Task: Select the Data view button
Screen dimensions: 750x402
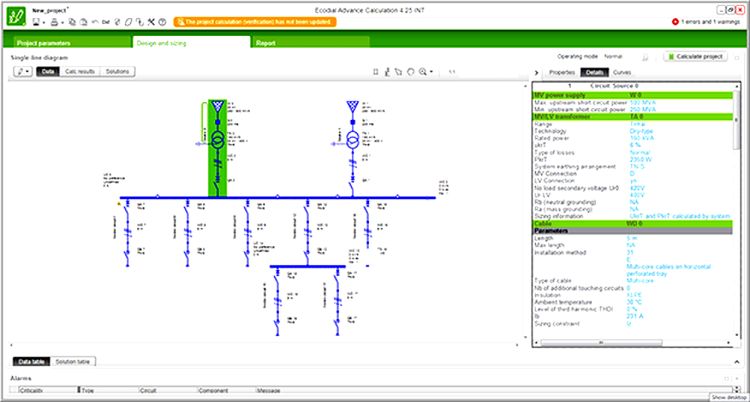Action: coord(48,71)
